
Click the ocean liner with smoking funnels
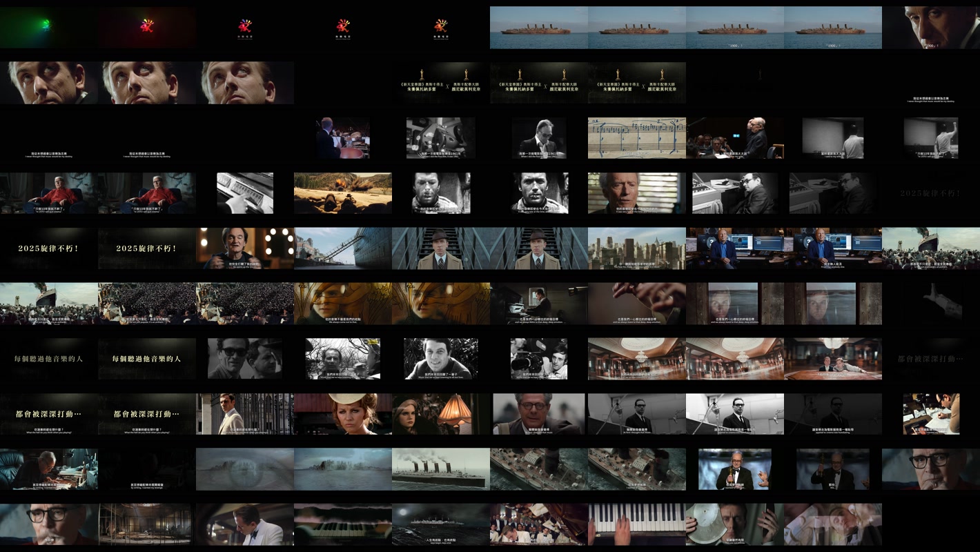point(440,469)
